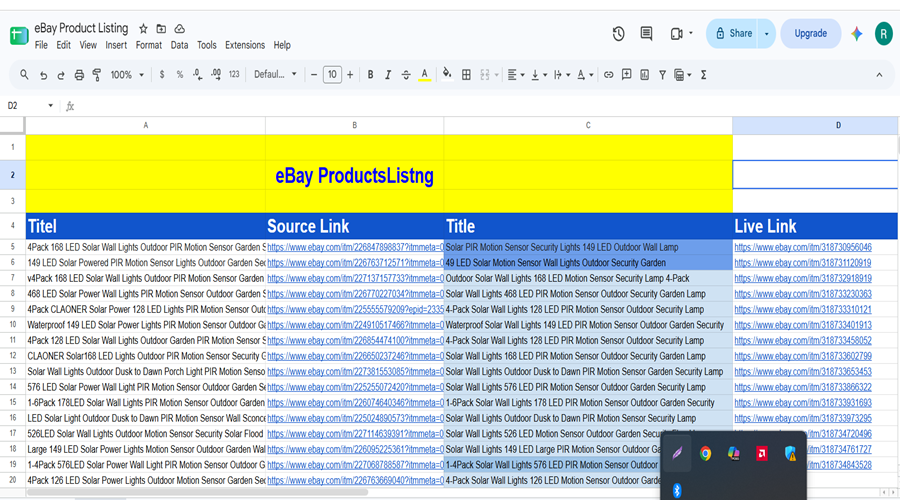Click the Upgrade button
The width and height of the screenshot is (900, 500).
coord(810,34)
